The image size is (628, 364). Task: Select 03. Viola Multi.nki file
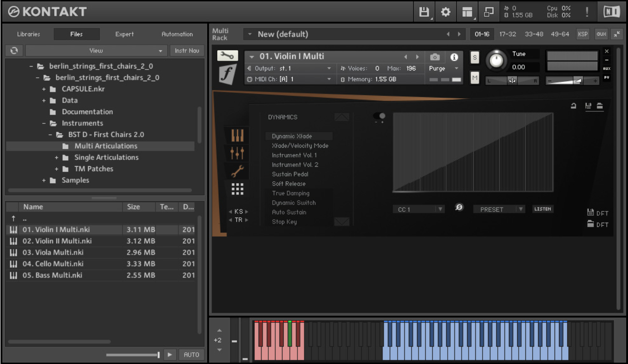tap(100, 252)
